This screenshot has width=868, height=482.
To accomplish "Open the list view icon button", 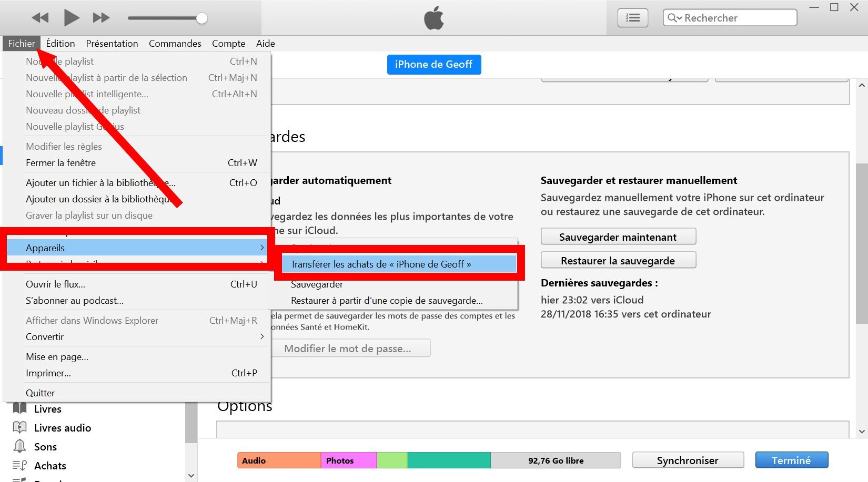I will pyautogui.click(x=632, y=18).
